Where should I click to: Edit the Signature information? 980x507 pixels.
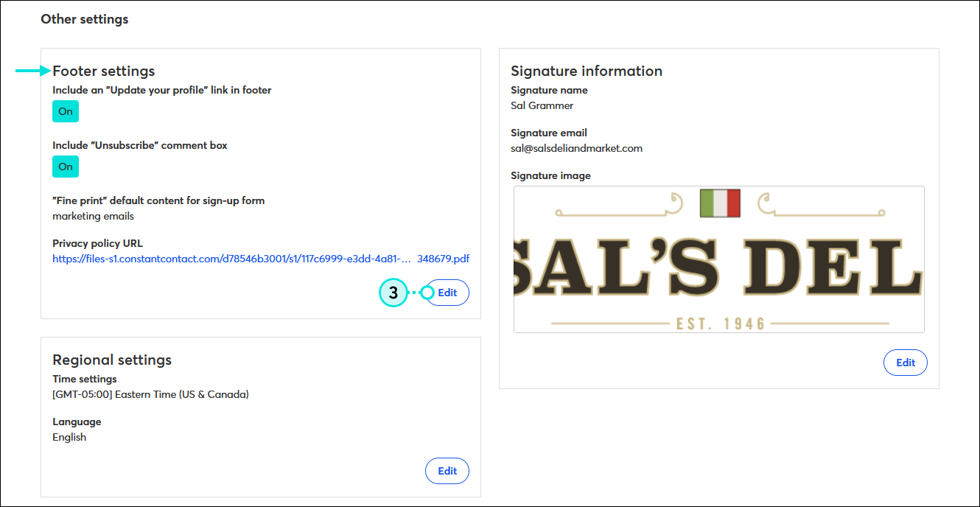pos(906,363)
